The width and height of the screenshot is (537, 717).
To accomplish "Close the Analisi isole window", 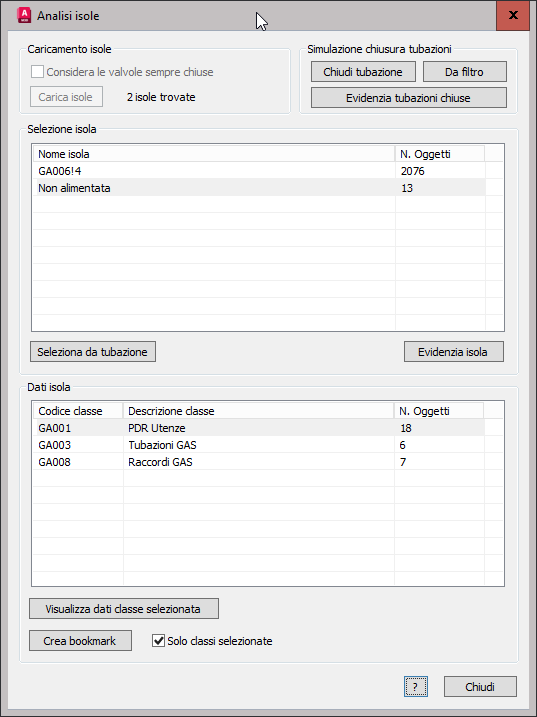I will click(513, 16).
